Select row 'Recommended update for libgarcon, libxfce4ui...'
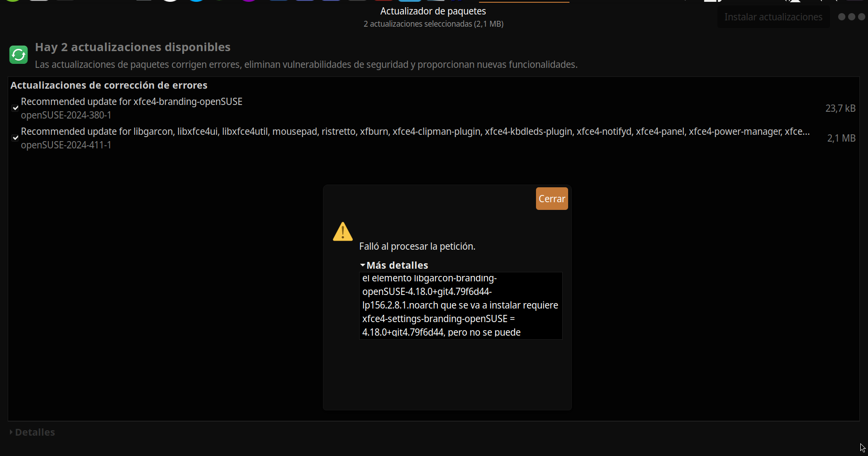The height and width of the screenshot is (456, 868). (x=433, y=138)
